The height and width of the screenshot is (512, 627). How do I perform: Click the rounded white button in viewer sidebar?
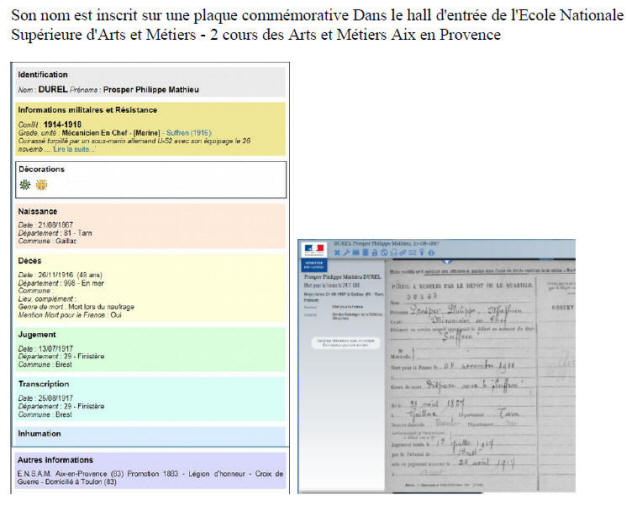[345, 343]
